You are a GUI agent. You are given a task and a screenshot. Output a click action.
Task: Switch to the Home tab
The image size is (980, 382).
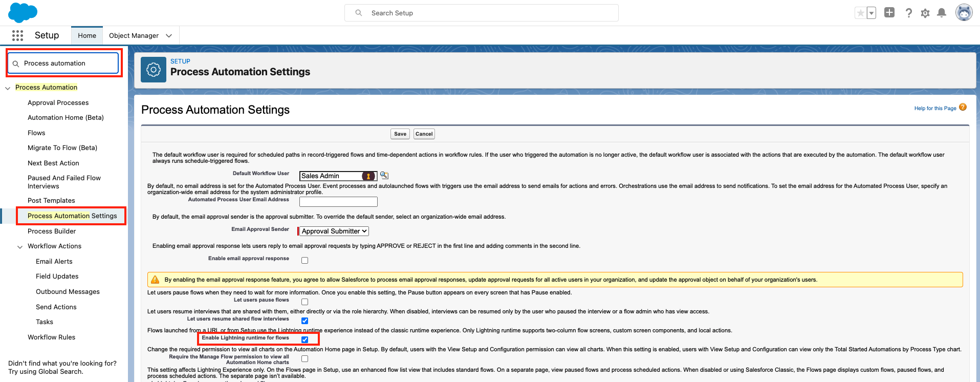point(87,36)
